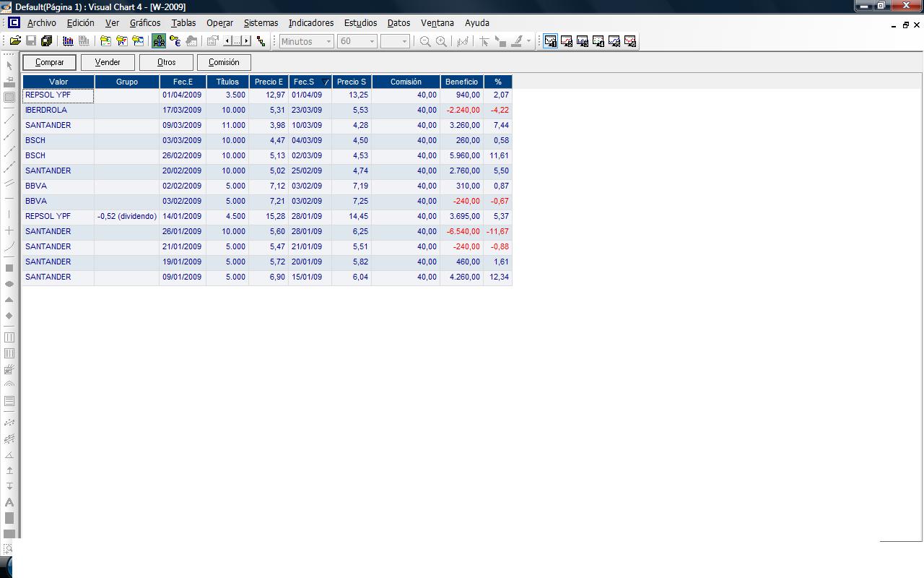924x578 pixels.
Task: Open the Ayuda menu
Action: tap(477, 22)
